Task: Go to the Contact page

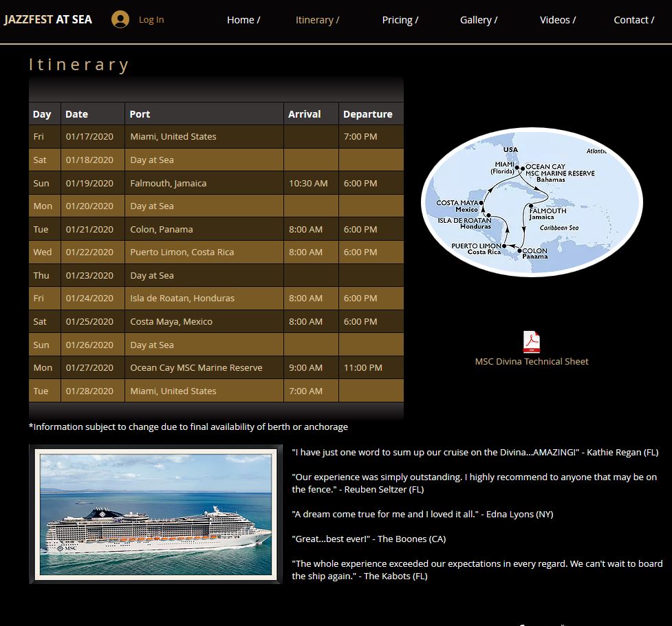Action: pyautogui.click(x=634, y=20)
